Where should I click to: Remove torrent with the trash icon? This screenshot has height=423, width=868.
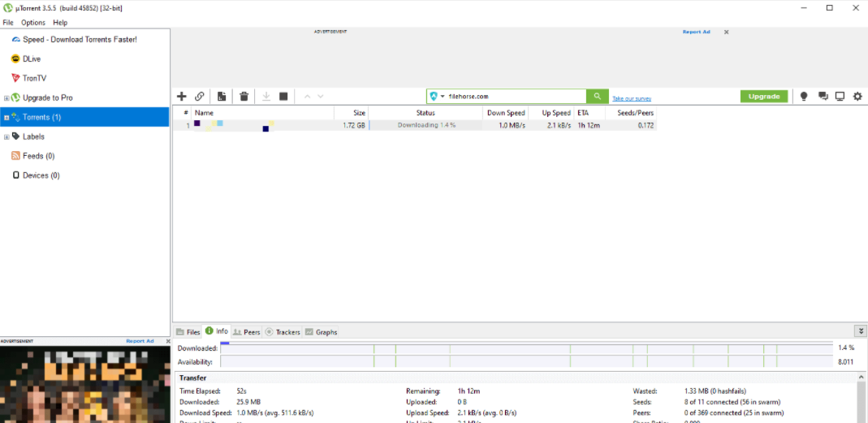(244, 97)
